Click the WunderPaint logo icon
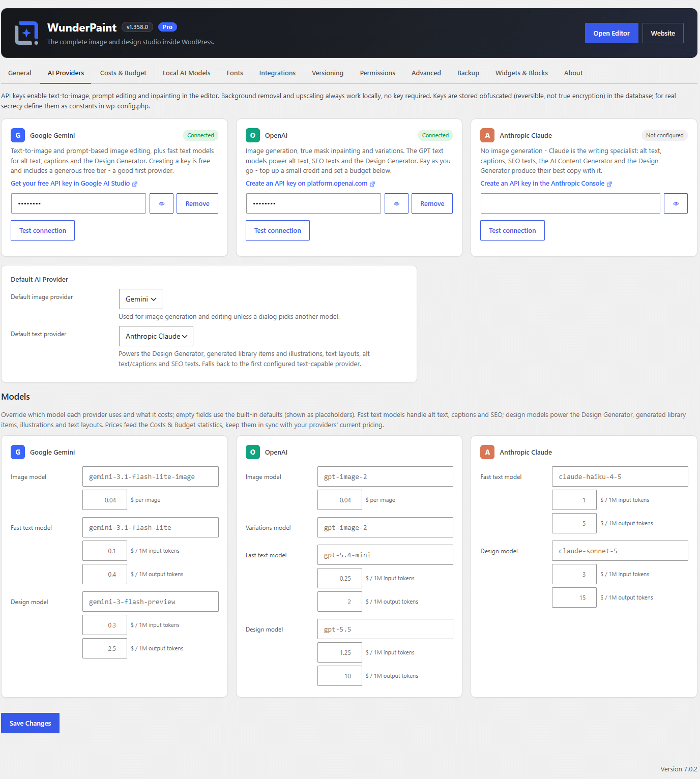 pos(26,33)
